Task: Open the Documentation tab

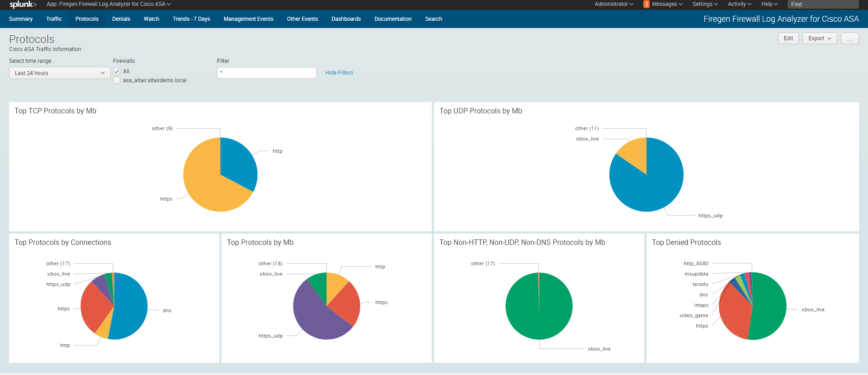Action: pos(393,19)
